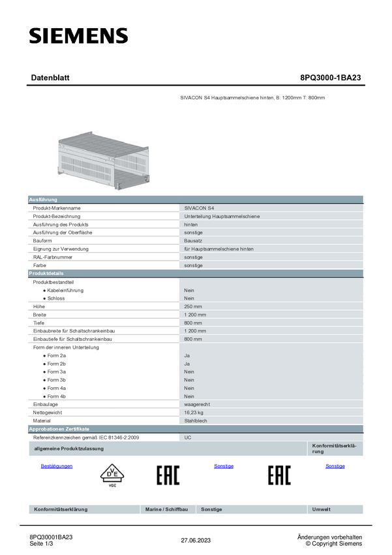The image size is (392, 555).
Task: Click the Siemens logo at top
Action: pos(78,36)
